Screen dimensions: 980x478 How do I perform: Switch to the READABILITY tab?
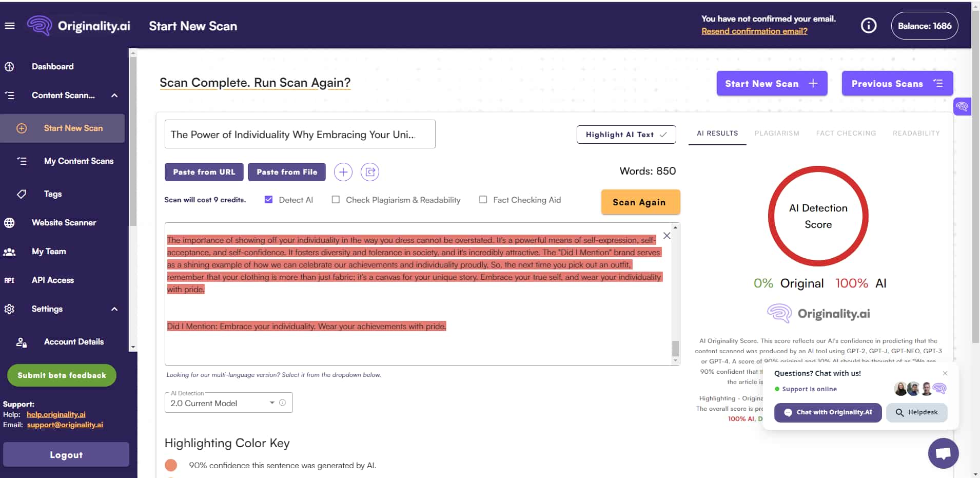point(916,133)
